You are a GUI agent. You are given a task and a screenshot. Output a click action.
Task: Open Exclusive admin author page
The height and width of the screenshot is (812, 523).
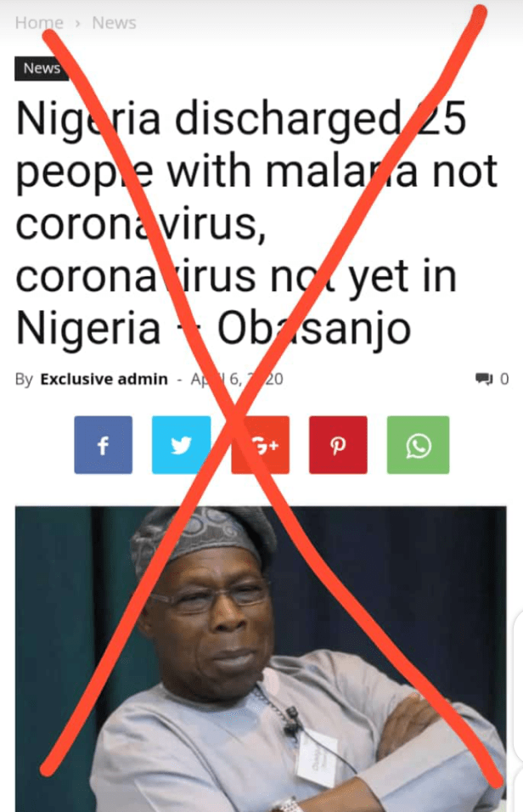coord(104,379)
